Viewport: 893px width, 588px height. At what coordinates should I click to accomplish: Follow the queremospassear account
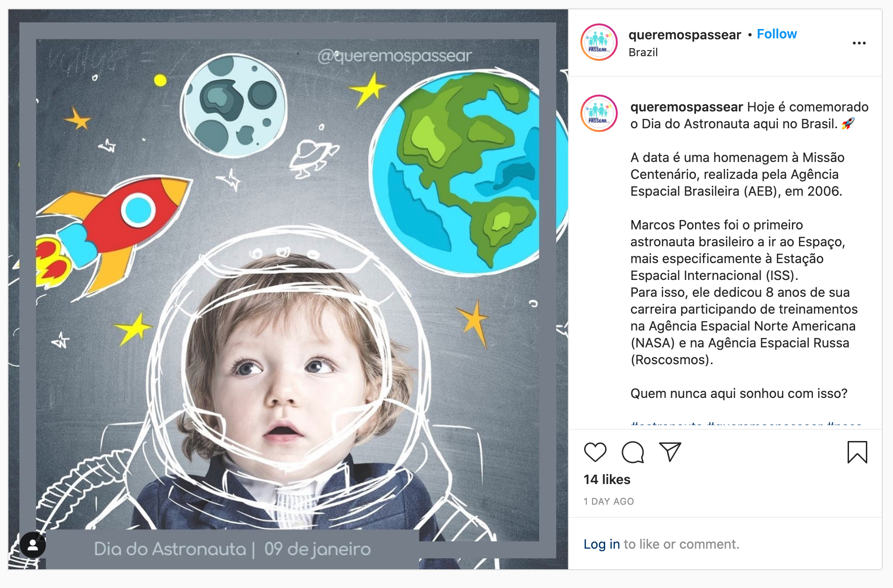pos(776,34)
